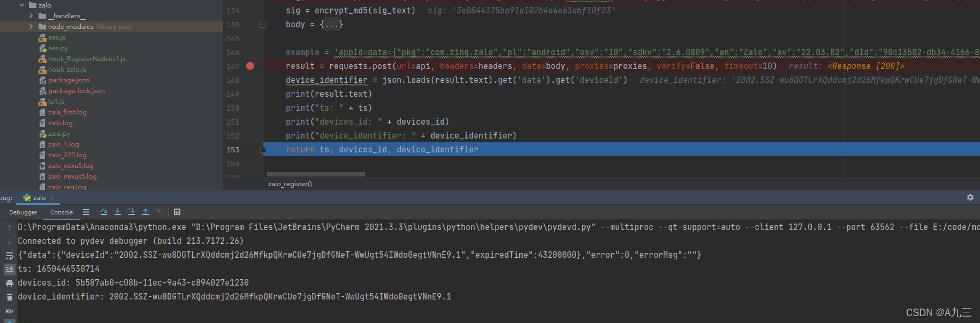Open aes.js in project tree
Viewport: 980px width, 323px height.
pos(57,37)
